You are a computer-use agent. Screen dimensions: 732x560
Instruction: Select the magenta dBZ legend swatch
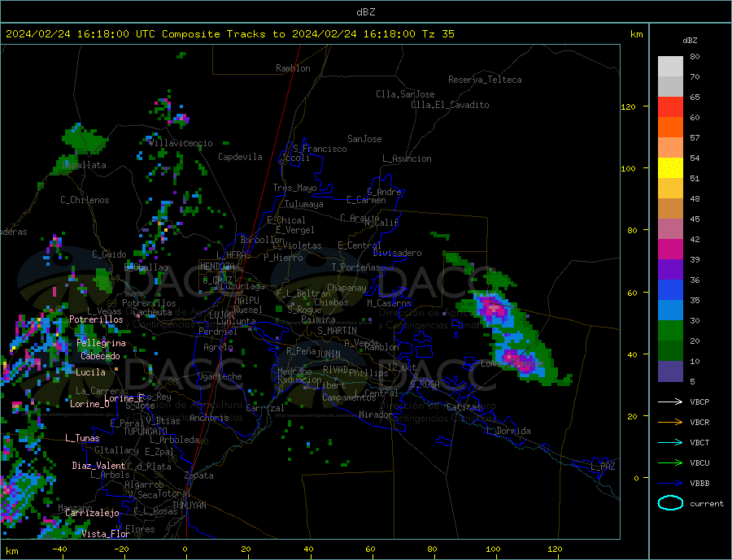pos(670,250)
